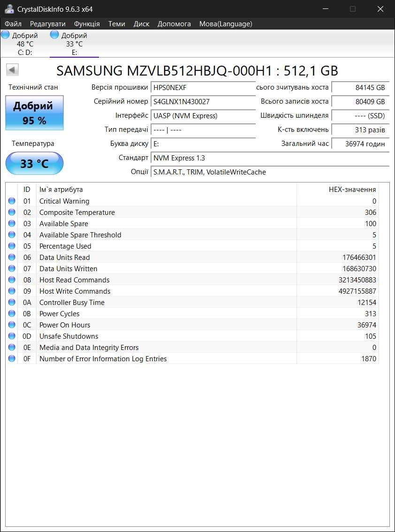Click status orb for Host Write Commands
The image size is (395, 532).
[12, 291]
